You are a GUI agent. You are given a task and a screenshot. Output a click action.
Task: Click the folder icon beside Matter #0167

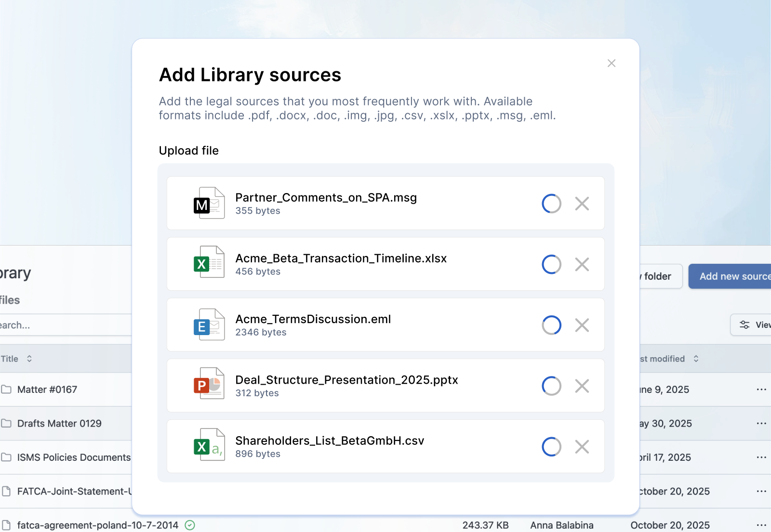click(6, 389)
